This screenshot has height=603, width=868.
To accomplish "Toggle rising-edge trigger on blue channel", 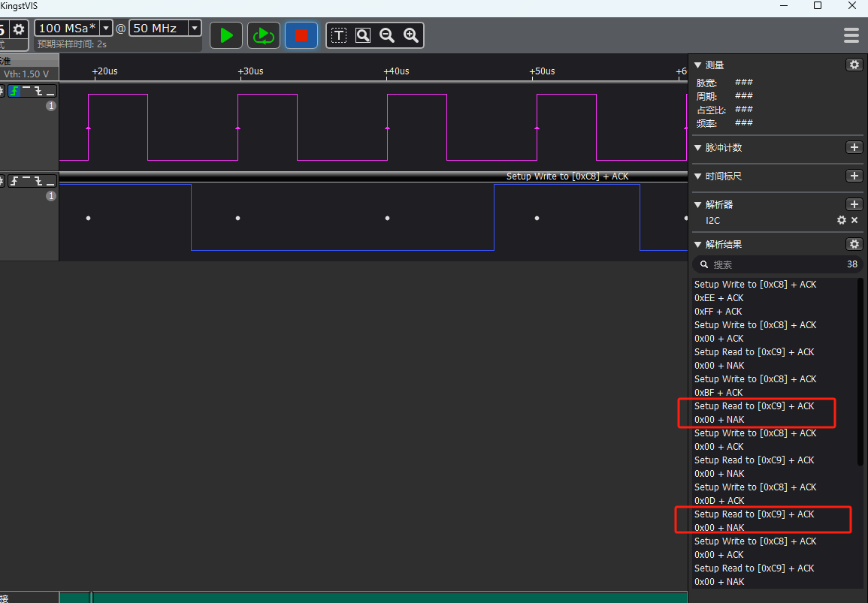I will point(14,181).
